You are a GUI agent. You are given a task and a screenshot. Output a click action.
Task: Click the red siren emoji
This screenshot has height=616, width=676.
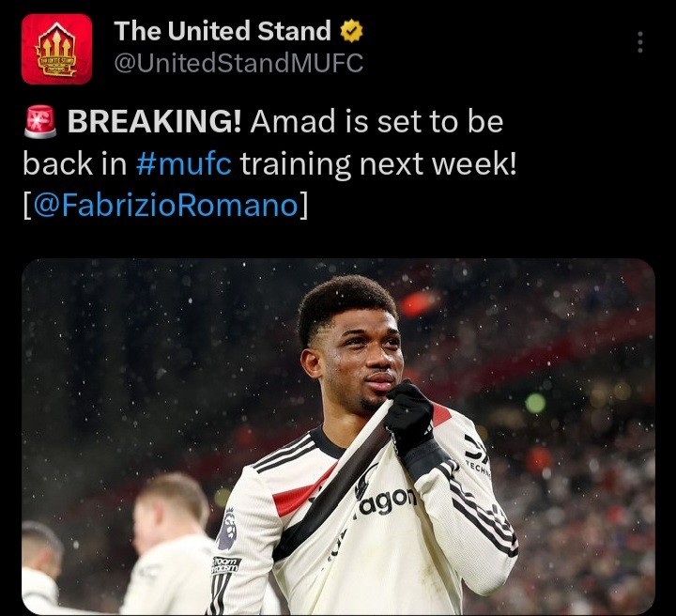pos(40,121)
